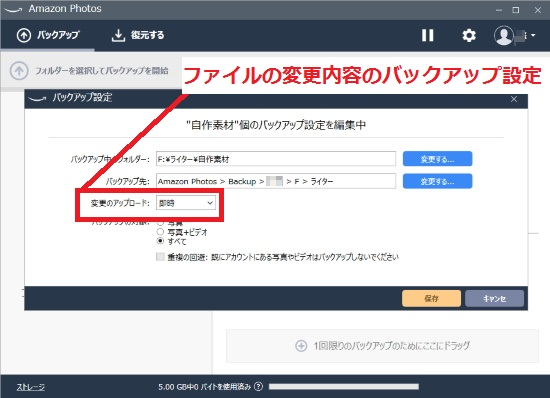Image resolution: width=550 pixels, height=398 pixels.
Task: Open the バックアップ tab
Action: coord(48,35)
